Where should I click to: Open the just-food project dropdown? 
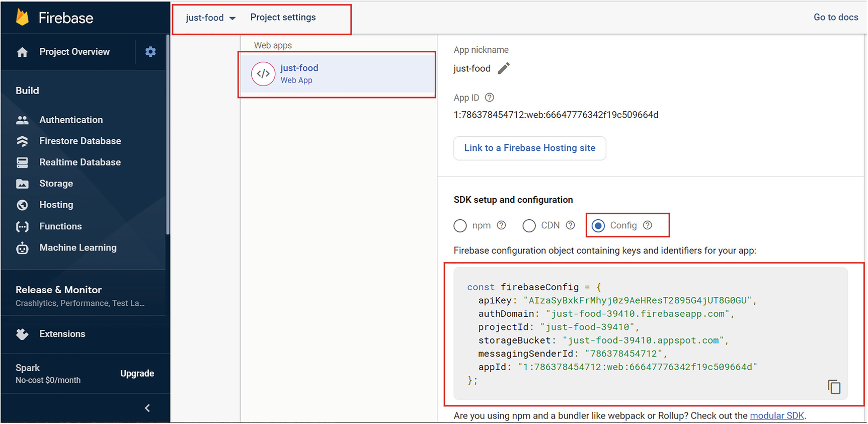[x=210, y=18]
